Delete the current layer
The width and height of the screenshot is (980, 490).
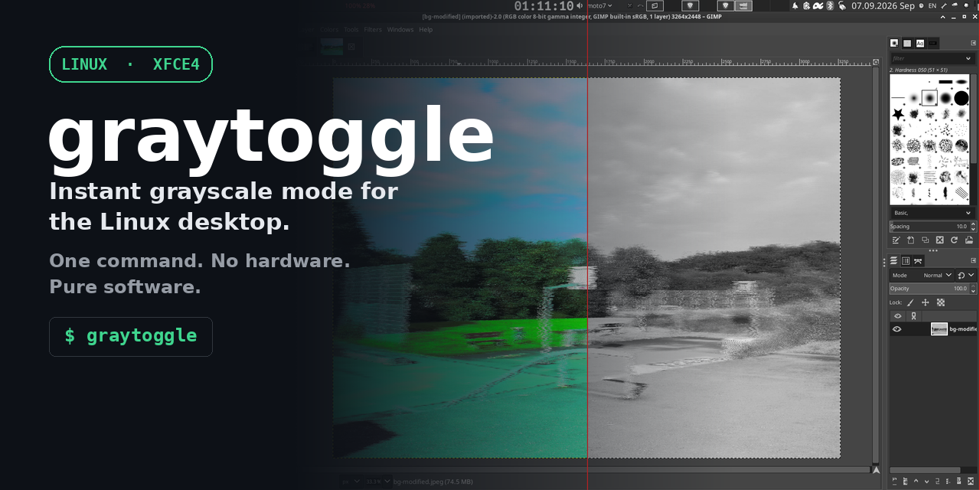[x=970, y=482]
